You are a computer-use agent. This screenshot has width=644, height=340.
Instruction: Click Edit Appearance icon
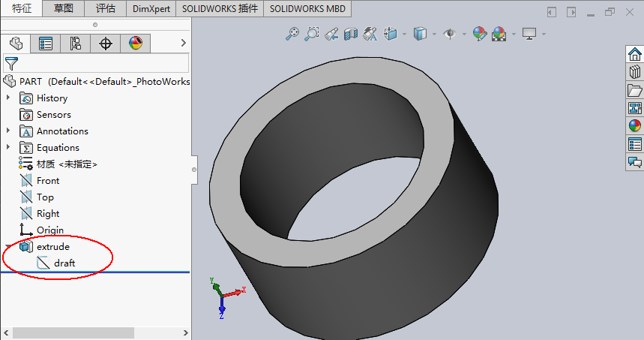[x=479, y=34]
